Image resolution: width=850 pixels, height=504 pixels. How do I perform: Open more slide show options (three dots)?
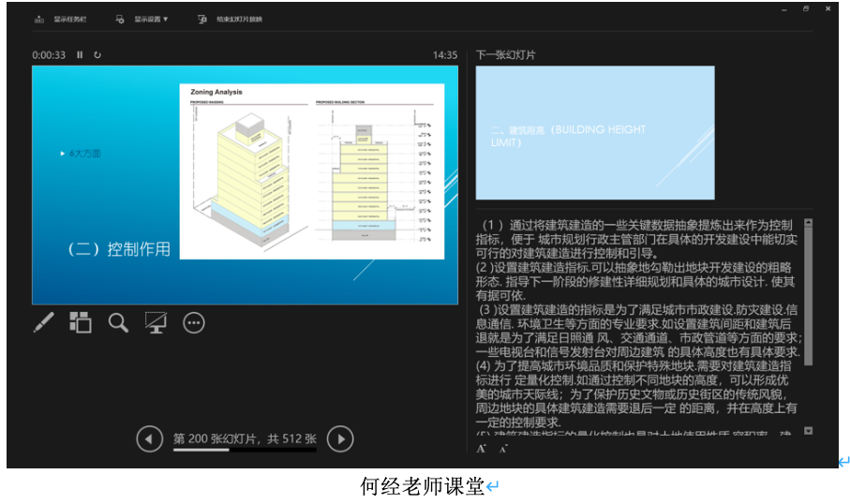(194, 322)
